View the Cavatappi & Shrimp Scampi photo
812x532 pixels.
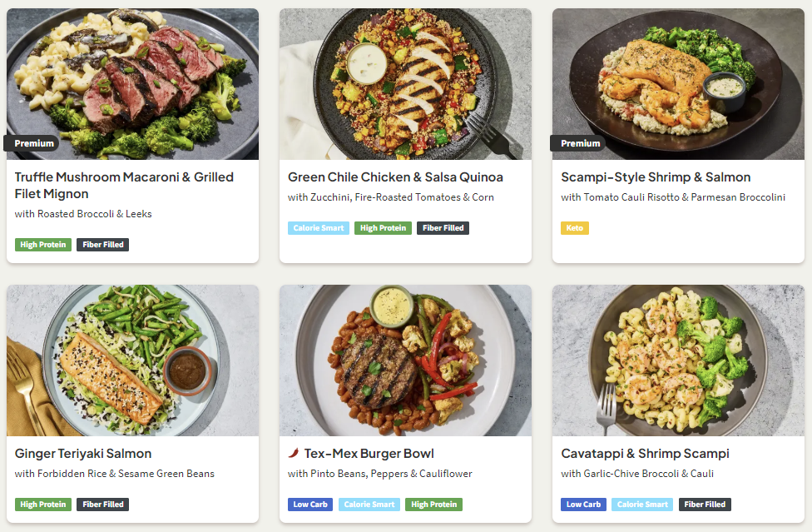678,360
